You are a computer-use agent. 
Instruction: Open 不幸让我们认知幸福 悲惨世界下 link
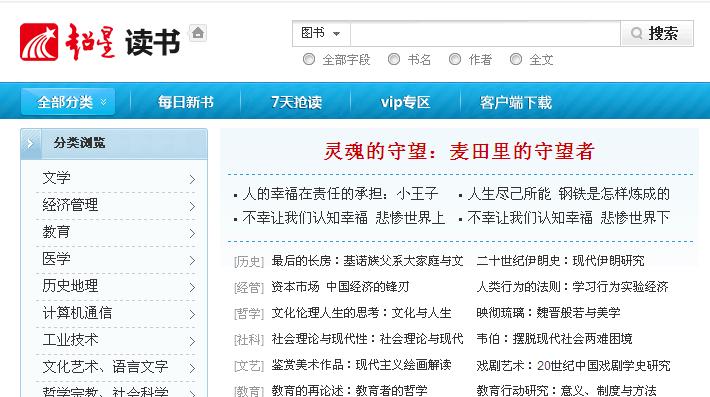568,218
